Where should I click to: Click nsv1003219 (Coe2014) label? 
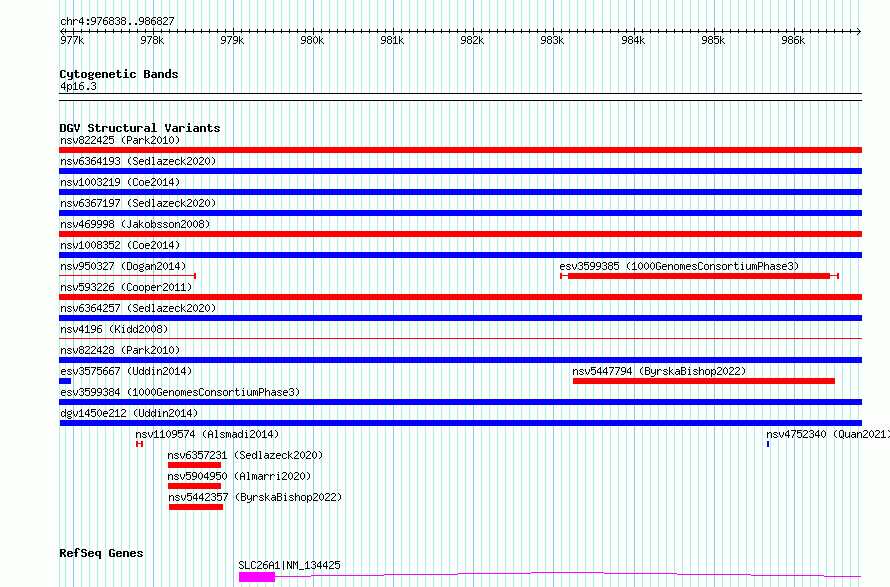pos(120,182)
